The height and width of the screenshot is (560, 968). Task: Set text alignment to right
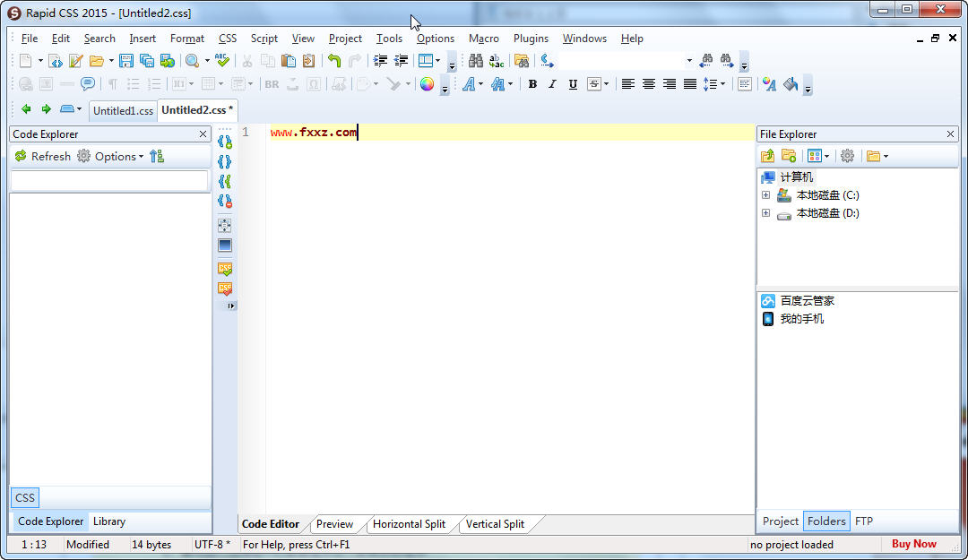[670, 84]
